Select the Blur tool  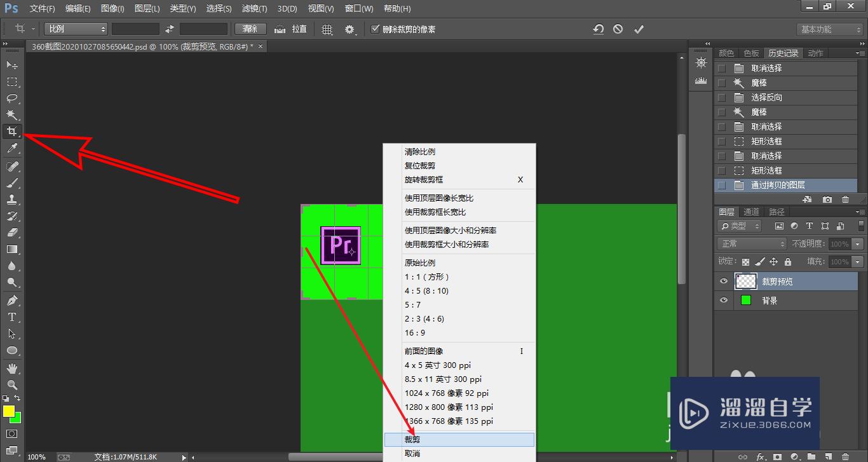click(12, 266)
